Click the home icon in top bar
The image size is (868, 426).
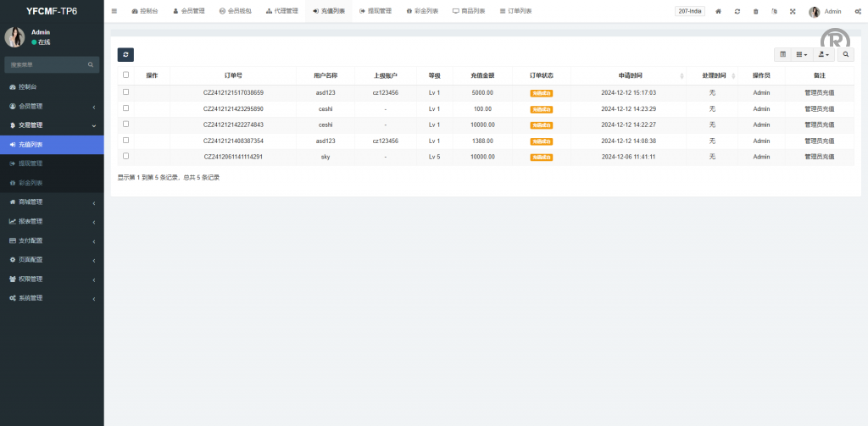(x=719, y=11)
